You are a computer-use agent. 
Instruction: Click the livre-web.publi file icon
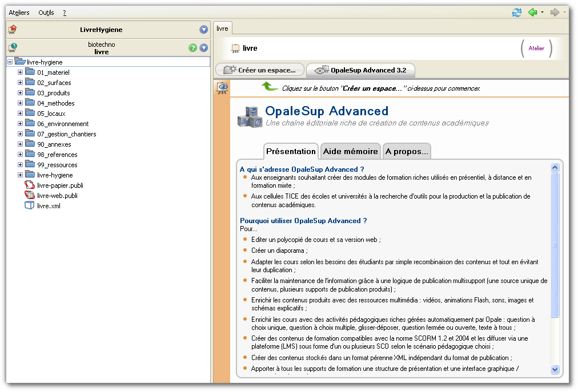(30, 196)
